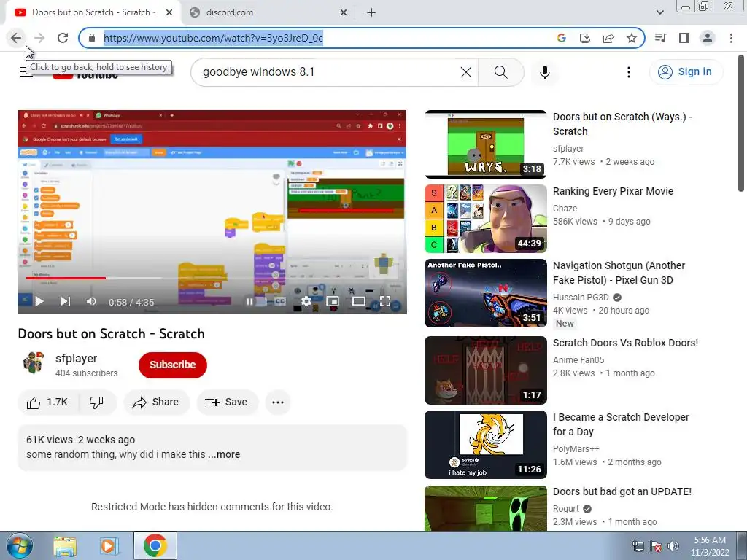Open Ranking Every Pixar Movie title
Viewport: 747px width, 560px height.
(613, 192)
